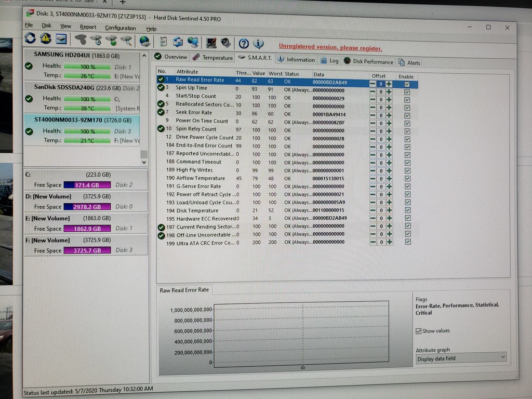Switch to the Temperature tab
This screenshot has height=399, width=532.
[x=213, y=58]
